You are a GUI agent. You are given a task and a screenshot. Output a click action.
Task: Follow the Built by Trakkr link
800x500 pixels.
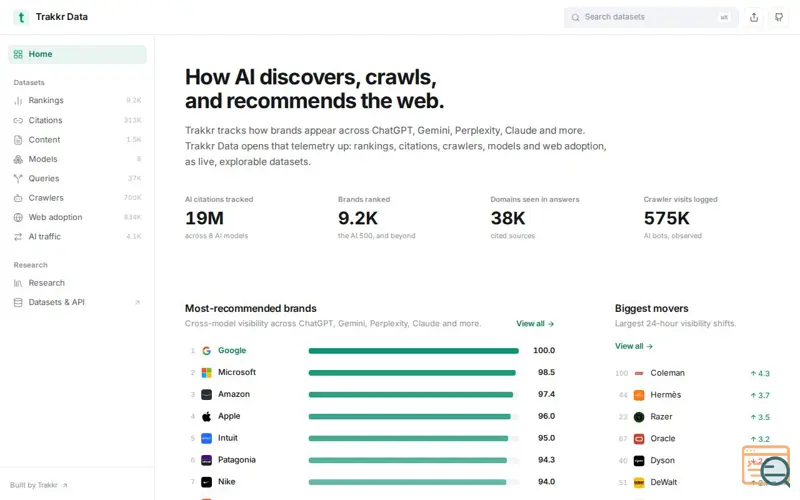pos(39,485)
